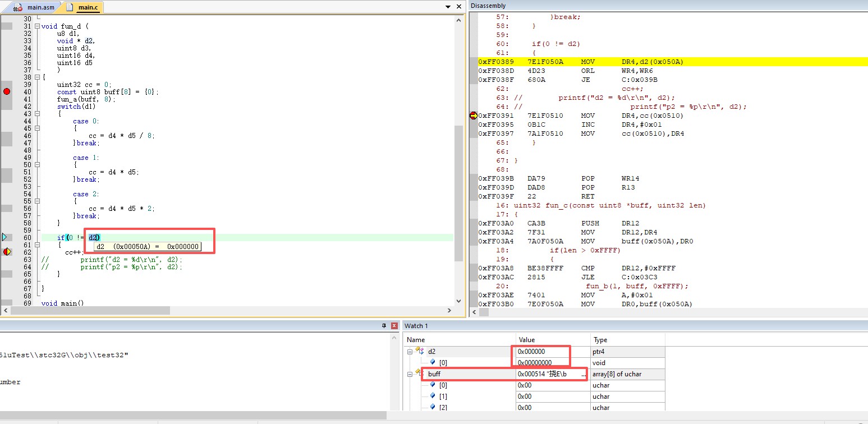The width and height of the screenshot is (868, 424).
Task: Collapse the buff array node in Watch 1
Action: click(x=410, y=374)
